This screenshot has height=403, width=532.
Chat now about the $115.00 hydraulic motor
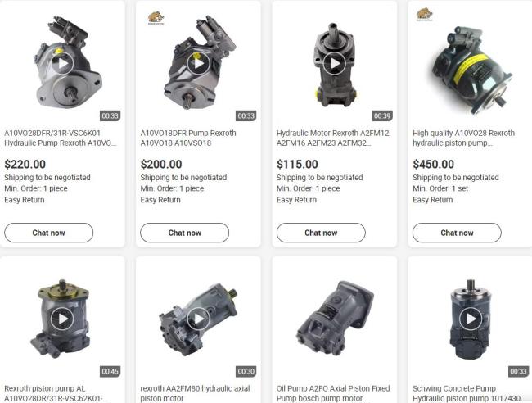pyautogui.click(x=321, y=233)
